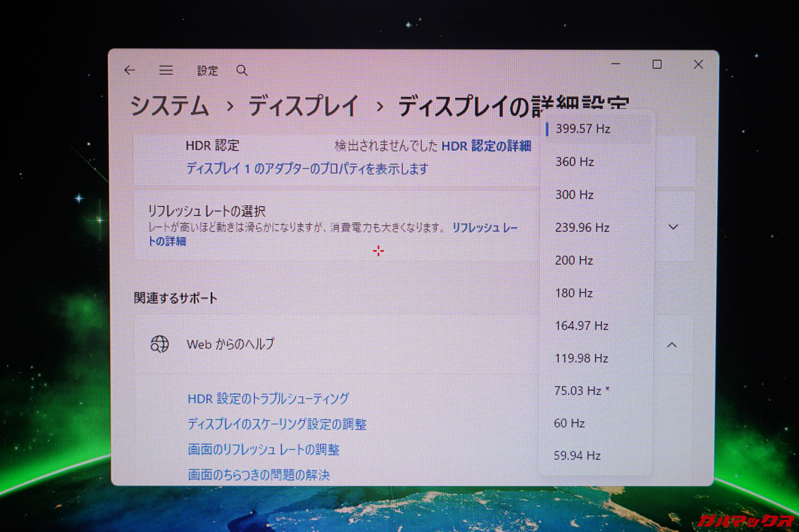Open ディスプレイ 1 adapter properties link
This screenshot has width=799, height=532.
(x=307, y=169)
